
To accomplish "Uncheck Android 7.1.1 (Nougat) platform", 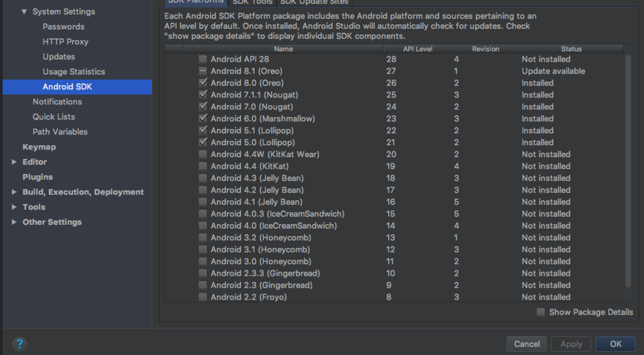I will [x=203, y=95].
